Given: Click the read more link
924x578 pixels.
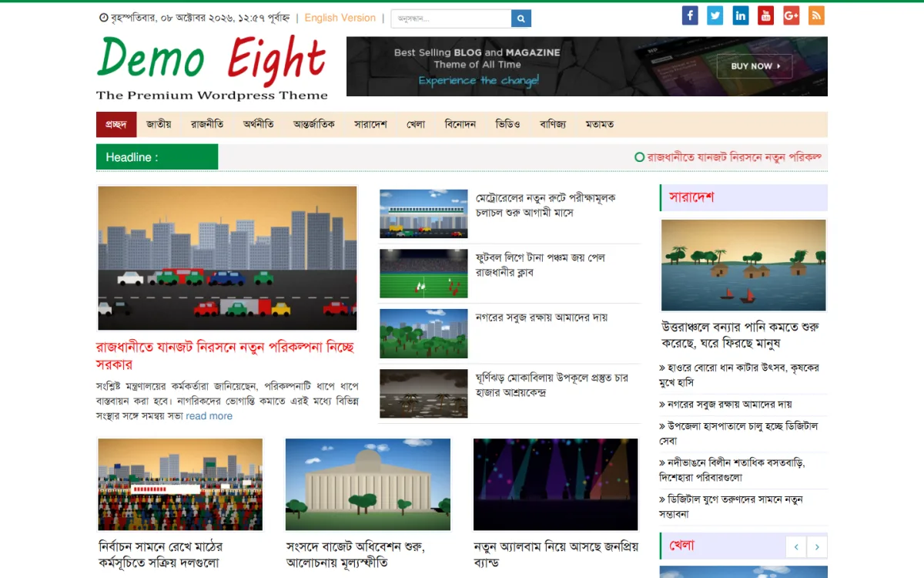Looking at the screenshot, I should click(209, 416).
